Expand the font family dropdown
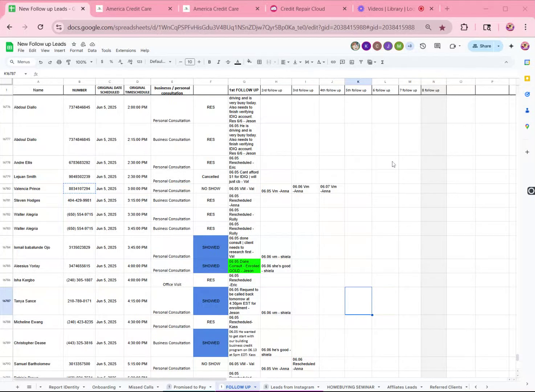The height and width of the screenshot is (392, 535). coord(160,62)
